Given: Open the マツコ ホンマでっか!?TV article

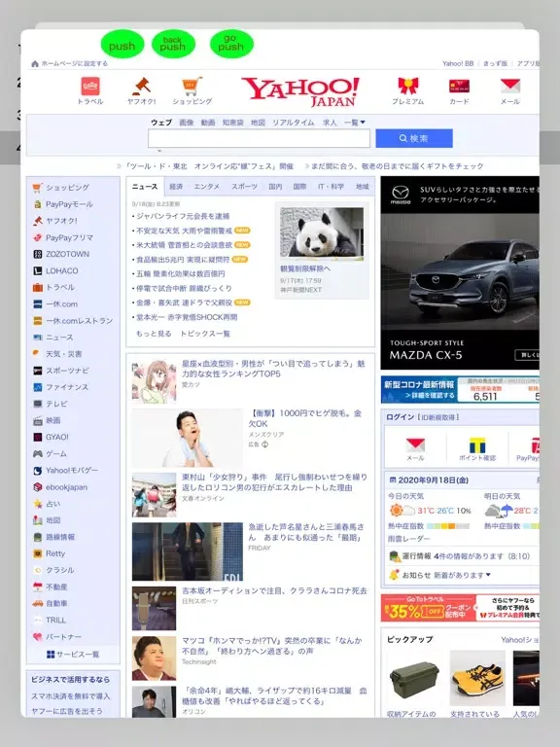Looking at the screenshot, I should (x=272, y=646).
